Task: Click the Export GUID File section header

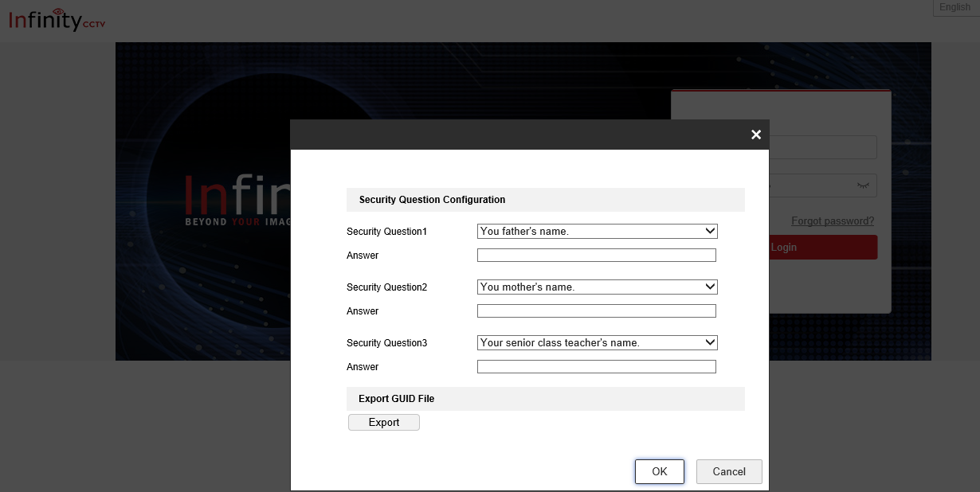Action: [x=545, y=399]
